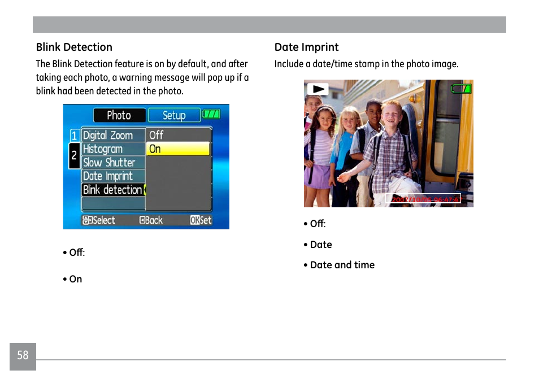Click page number 58
The height and width of the screenshot is (392, 539).
click(x=23, y=356)
